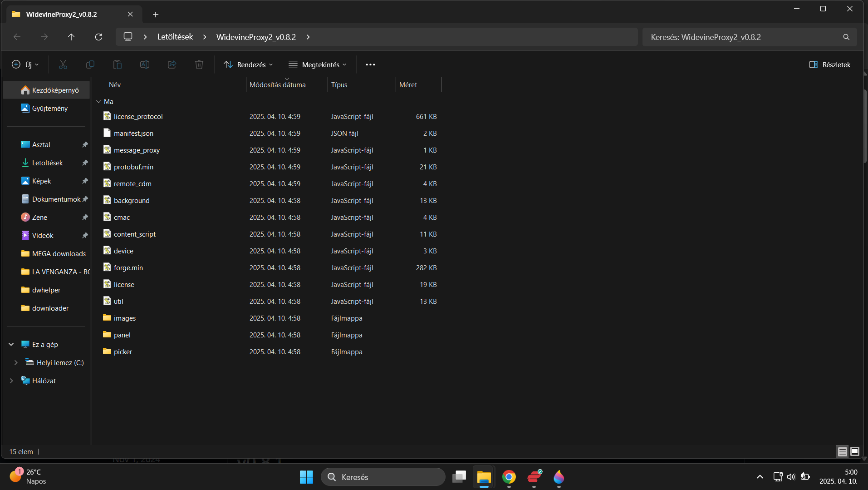Open a new tab with plus button
The image size is (868, 490).
click(156, 15)
